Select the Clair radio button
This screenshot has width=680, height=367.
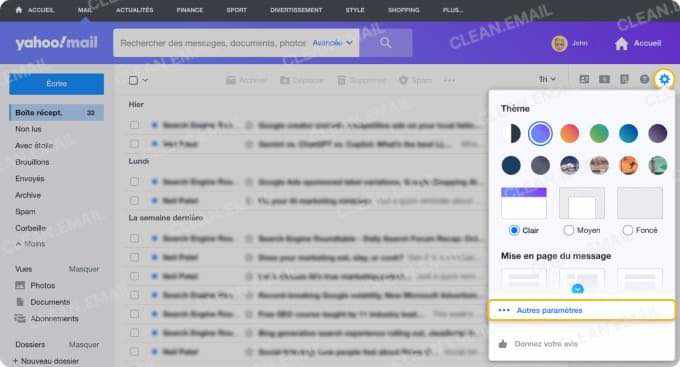[x=514, y=230]
